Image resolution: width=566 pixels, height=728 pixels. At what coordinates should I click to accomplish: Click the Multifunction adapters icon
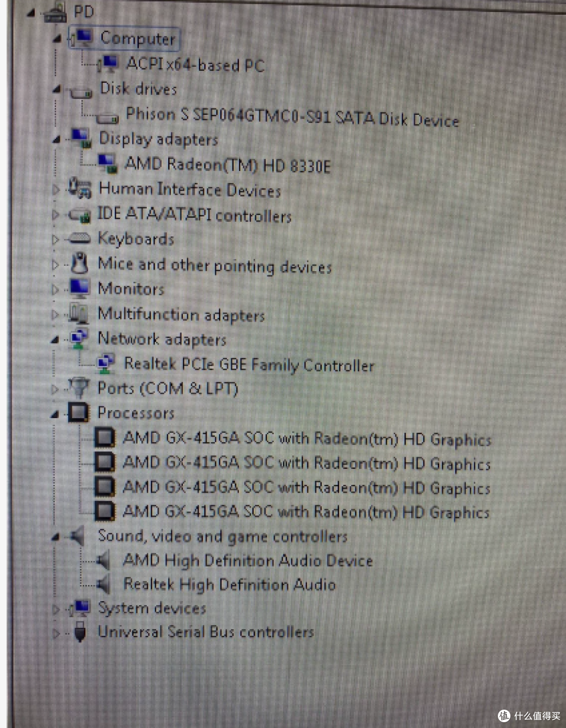[x=79, y=313]
